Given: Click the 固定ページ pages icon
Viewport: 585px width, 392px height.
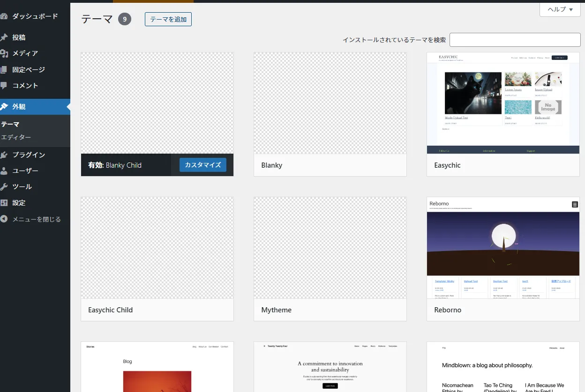Looking at the screenshot, I should [x=4, y=70].
